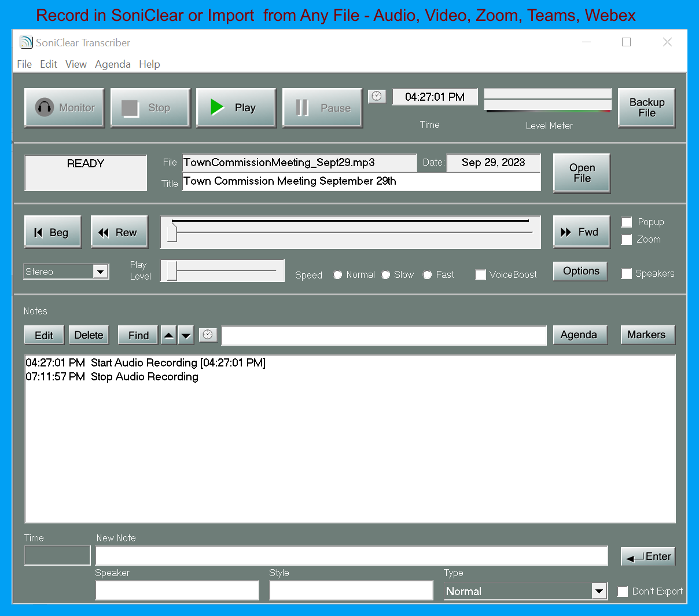699x616 pixels.
Task: Click the Open File button
Action: tap(582, 173)
